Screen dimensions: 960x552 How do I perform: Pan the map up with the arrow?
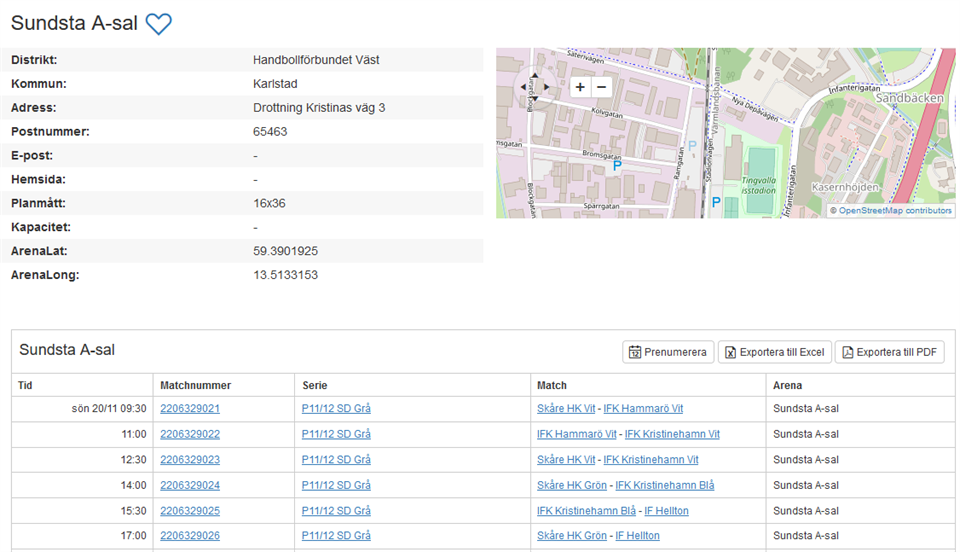click(533, 75)
